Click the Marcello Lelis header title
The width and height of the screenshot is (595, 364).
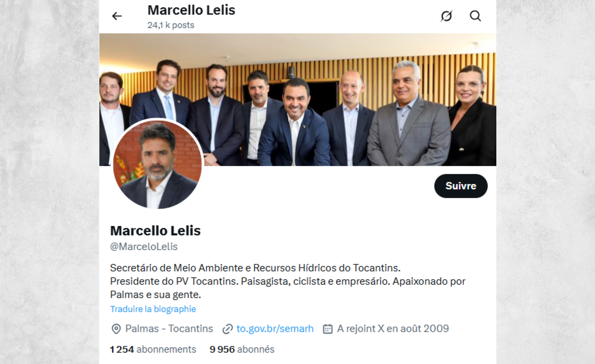coord(191,10)
